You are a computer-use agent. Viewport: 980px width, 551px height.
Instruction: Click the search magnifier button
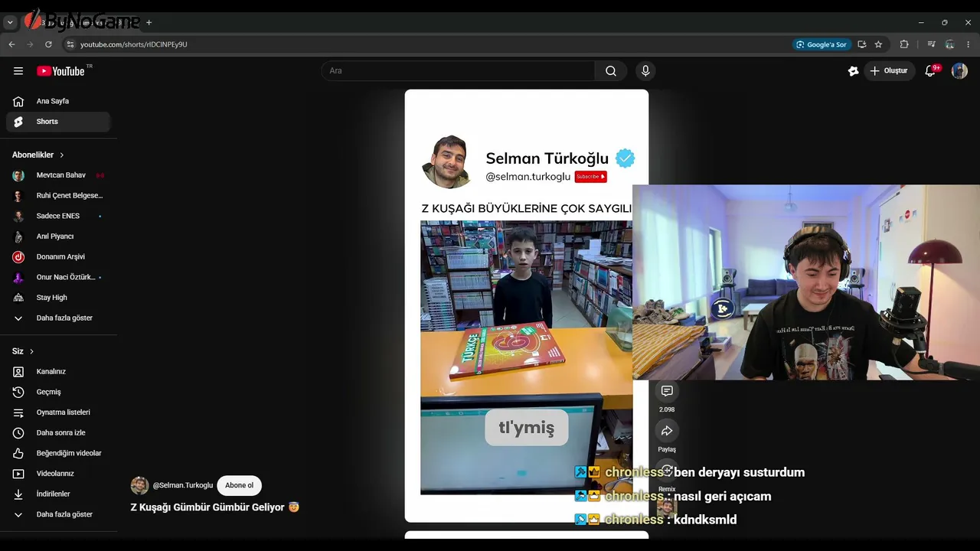(611, 71)
